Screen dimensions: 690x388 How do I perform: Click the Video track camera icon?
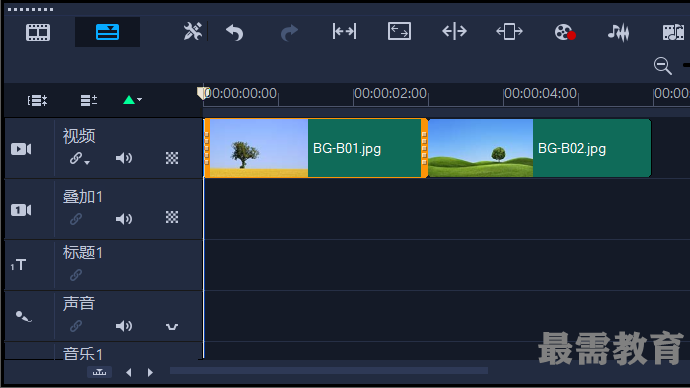[x=21, y=149]
